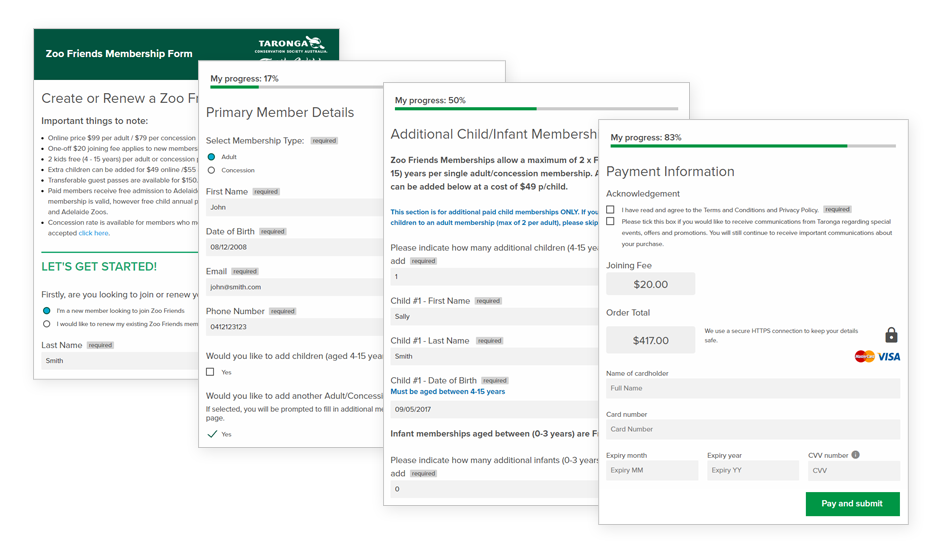This screenshot has height=551, width=939.
Task: Select the renew existing Zoo Friends membership option
Action: pyautogui.click(x=47, y=323)
